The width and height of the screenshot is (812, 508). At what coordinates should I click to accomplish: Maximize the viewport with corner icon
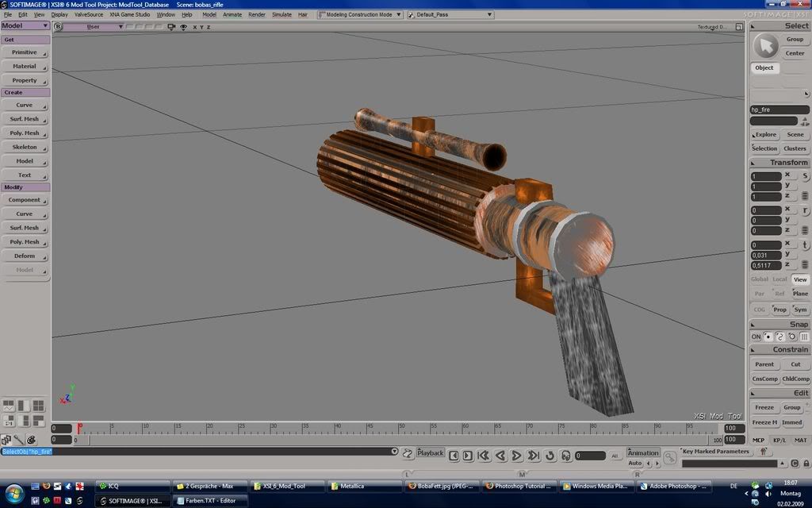pos(739,26)
